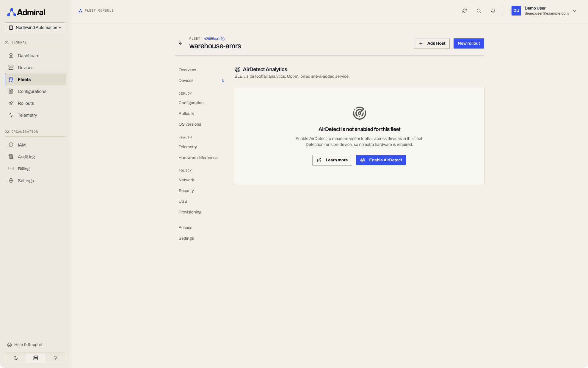Switch to dark theme with the moon icon
Image resolution: width=588 pixels, height=368 pixels.
16,358
